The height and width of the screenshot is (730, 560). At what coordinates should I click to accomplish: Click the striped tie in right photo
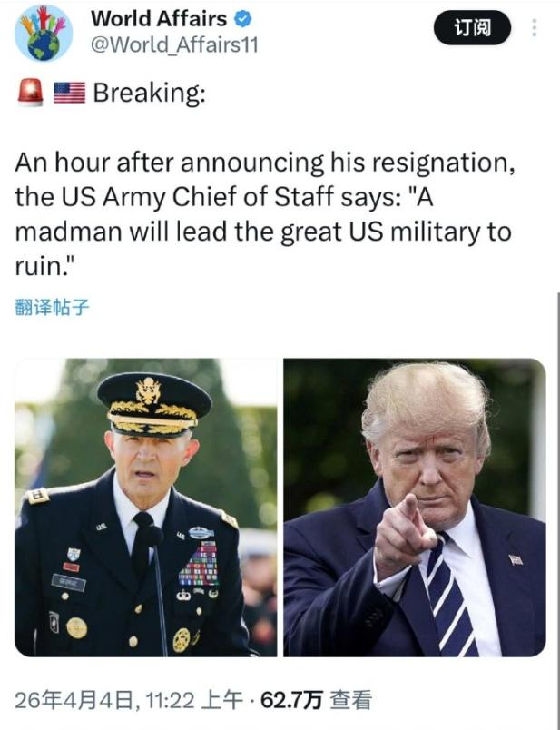[x=449, y=598]
